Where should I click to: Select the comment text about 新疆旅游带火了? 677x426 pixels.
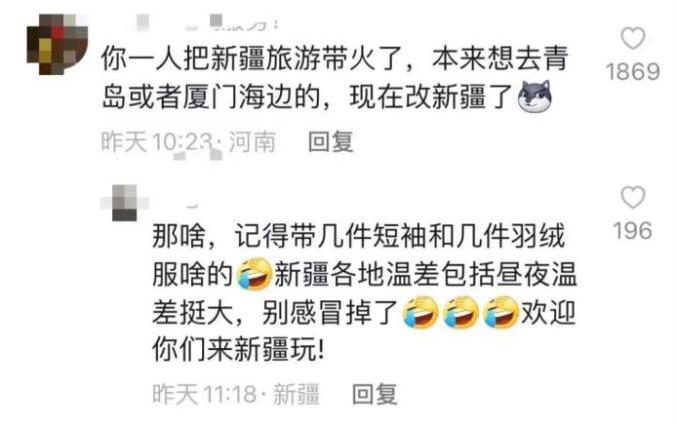tap(335, 78)
